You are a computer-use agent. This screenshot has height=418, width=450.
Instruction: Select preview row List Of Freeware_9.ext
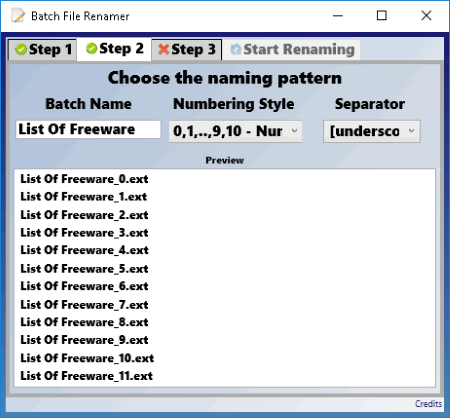(x=84, y=340)
